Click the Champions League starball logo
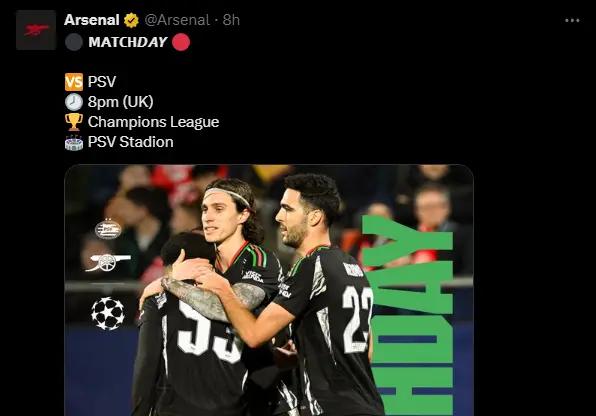 click(108, 313)
